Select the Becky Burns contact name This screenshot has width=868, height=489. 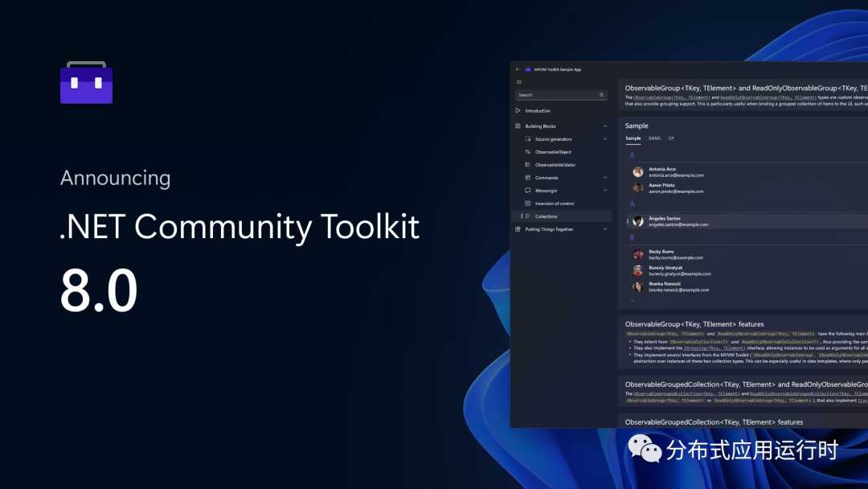pos(661,252)
